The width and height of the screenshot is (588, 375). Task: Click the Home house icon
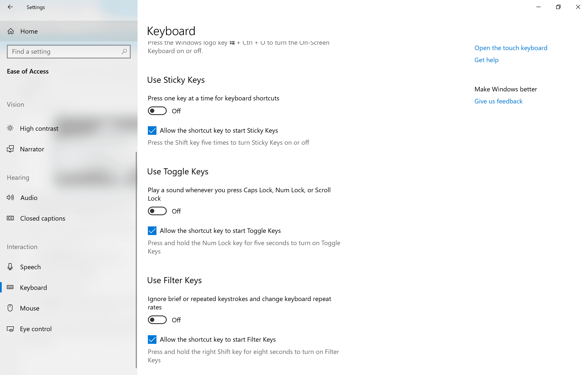pyautogui.click(x=11, y=31)
